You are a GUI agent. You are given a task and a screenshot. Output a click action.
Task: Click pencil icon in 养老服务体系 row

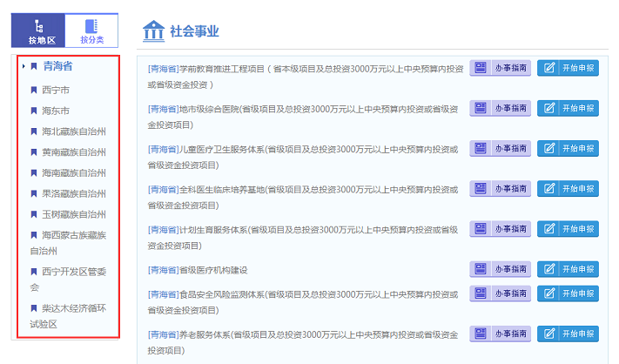549,334
